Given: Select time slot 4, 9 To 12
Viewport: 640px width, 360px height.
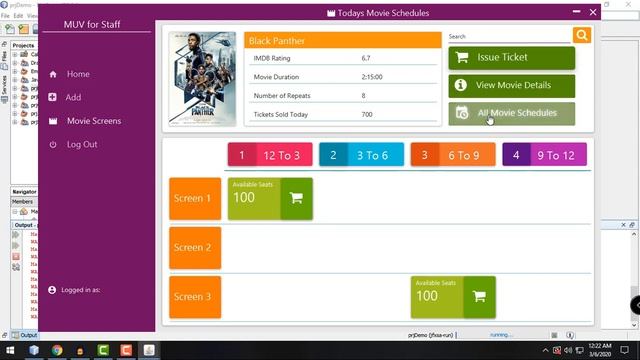Looking at the screenshot, I should tap(544, 155).
